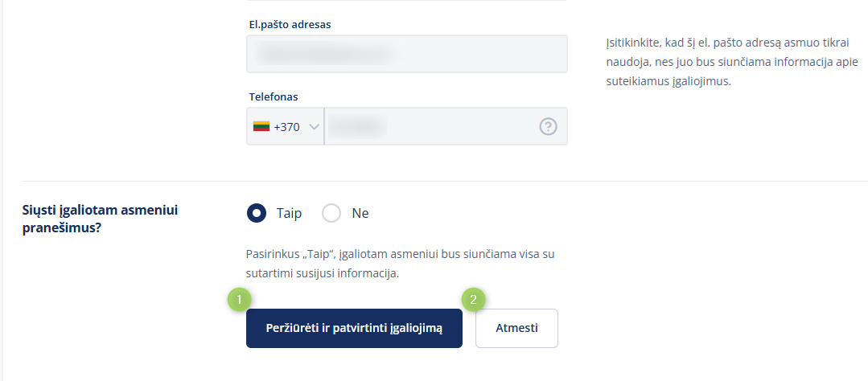
Task: Click the "Atmesti" button
Action: coord(516,328)
